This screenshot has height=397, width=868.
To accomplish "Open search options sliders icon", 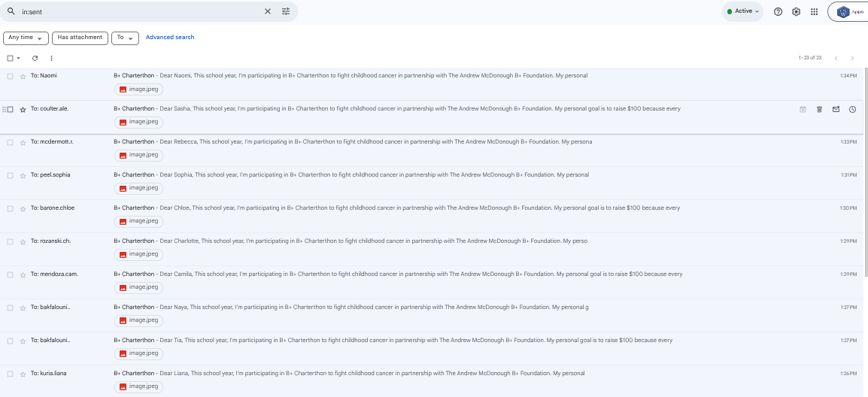I will coord(286,11).
